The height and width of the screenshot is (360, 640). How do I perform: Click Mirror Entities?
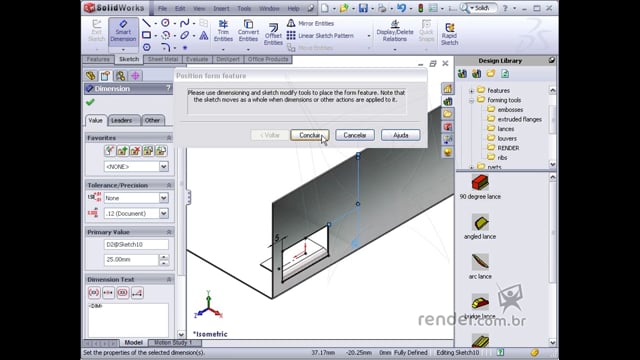pyautogui.click(x=310, y=24)
